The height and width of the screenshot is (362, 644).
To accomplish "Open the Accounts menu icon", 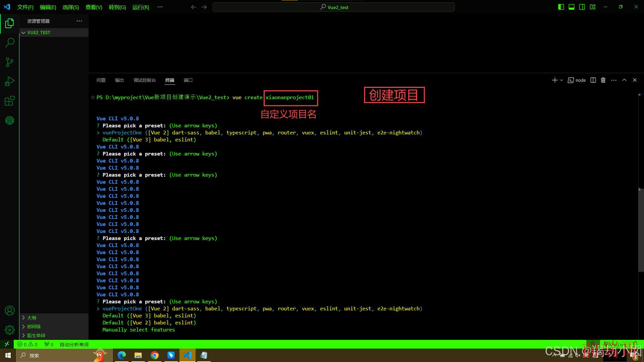I will click(10, 311).
